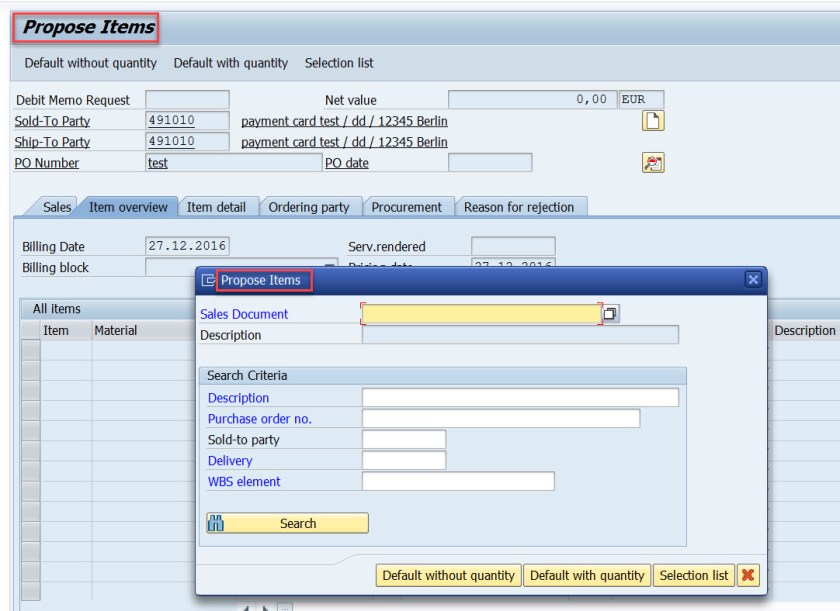Screen dimensions: 840x611
Task: Focus the yellow Sales Document input field
Action: (482, 314)
